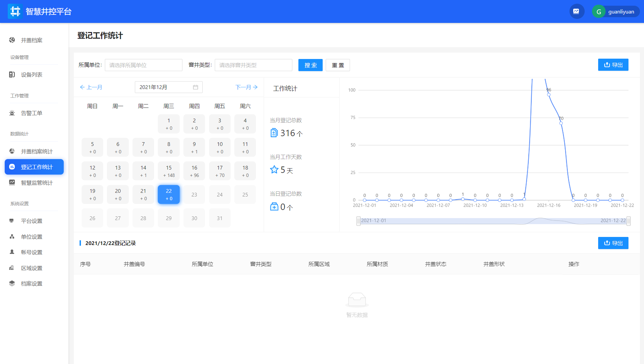Click the chart zoom slider's left handle
644x364 pixels.
click(x=358, y=221)
